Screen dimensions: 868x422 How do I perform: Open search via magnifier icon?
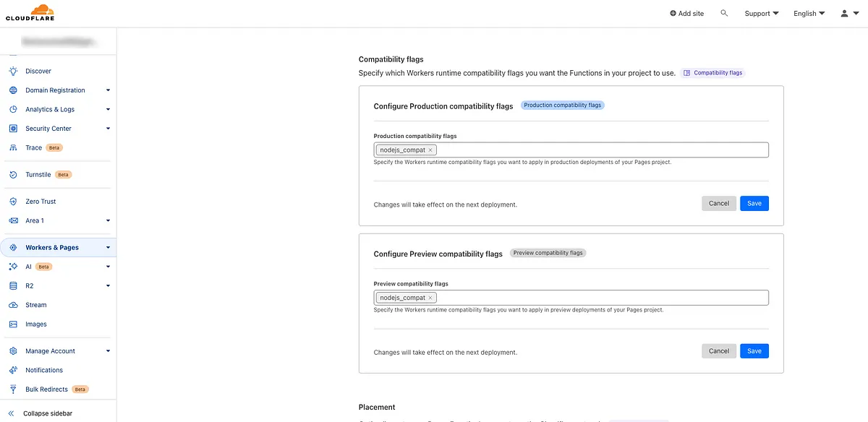(724, 13)
